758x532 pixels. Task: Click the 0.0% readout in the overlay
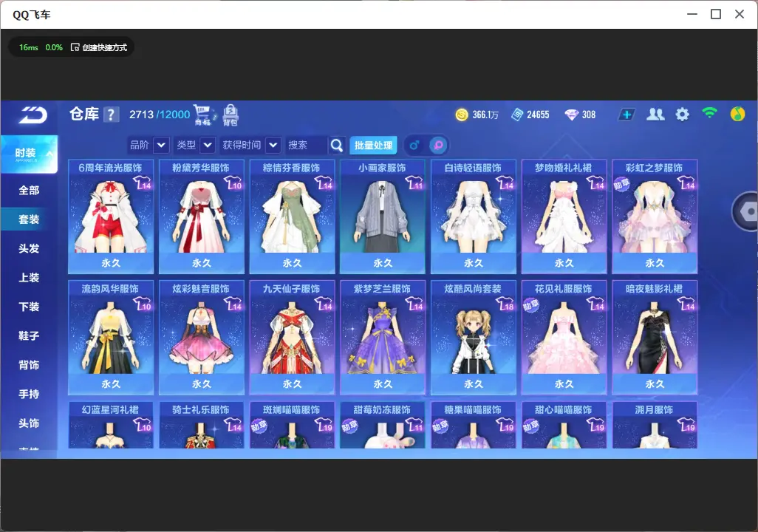pos(54,47)
